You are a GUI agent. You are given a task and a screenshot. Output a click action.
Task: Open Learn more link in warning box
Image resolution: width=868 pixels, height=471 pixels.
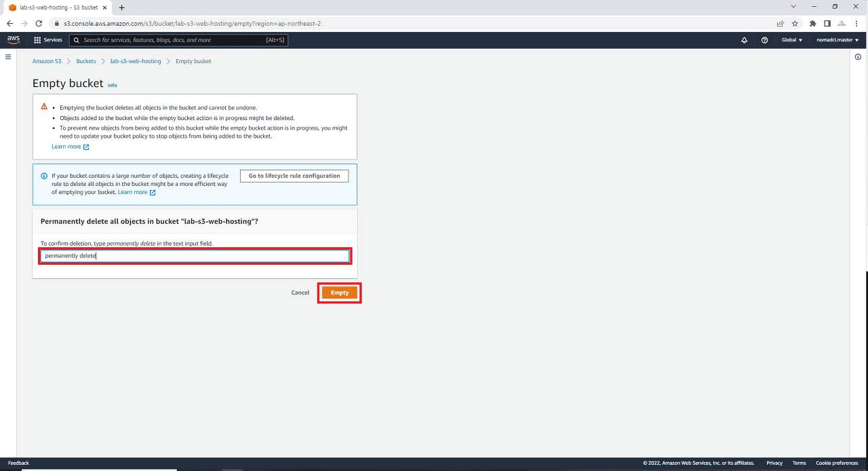[x=71, y=147]
